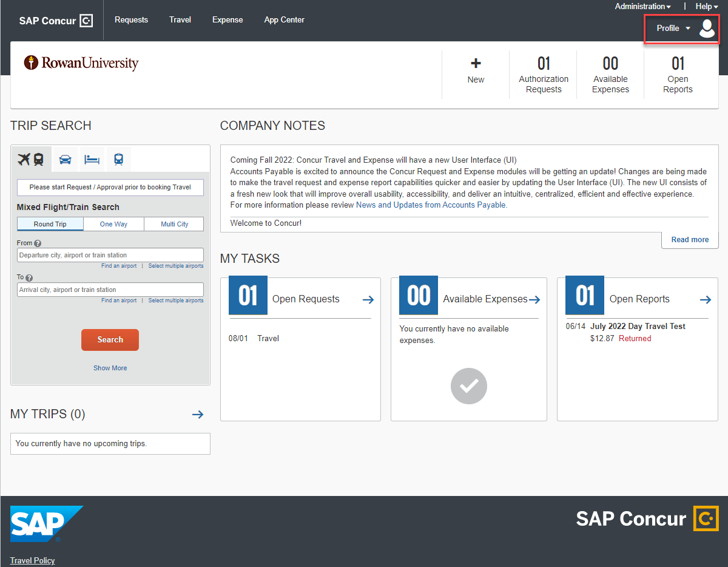Viewport: 728px width, 567px height.
Task: Open the App Center menu
Action: (285, 20)
